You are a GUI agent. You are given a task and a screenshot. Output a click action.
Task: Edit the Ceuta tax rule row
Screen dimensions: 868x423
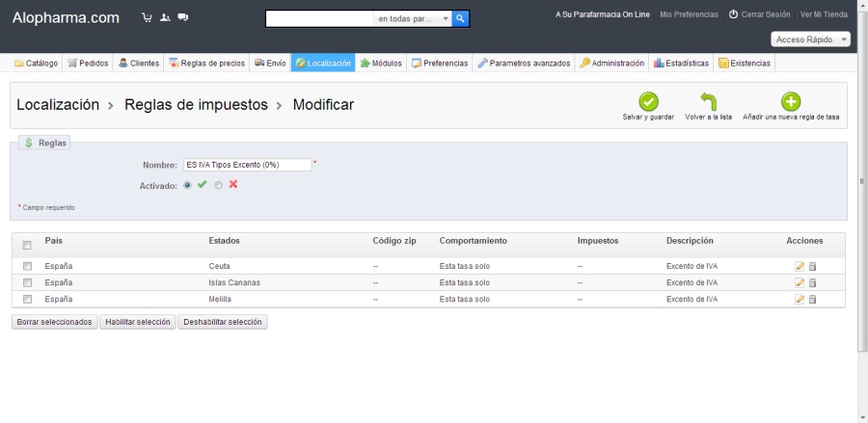(800, 267)
